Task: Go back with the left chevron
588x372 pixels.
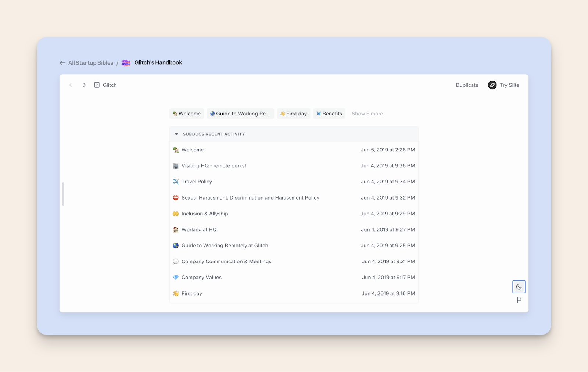Action: [x=71, y=85]
